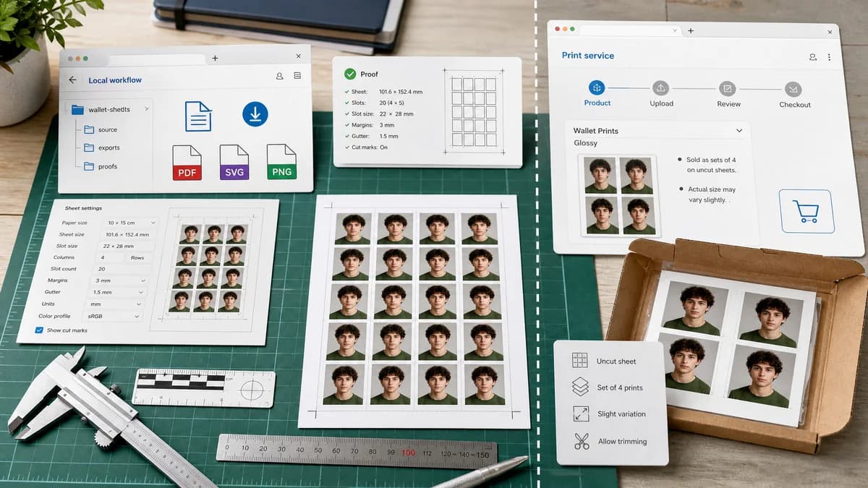Click the Upload step icon
868x488 pixels.
click(x=660, y=88)
